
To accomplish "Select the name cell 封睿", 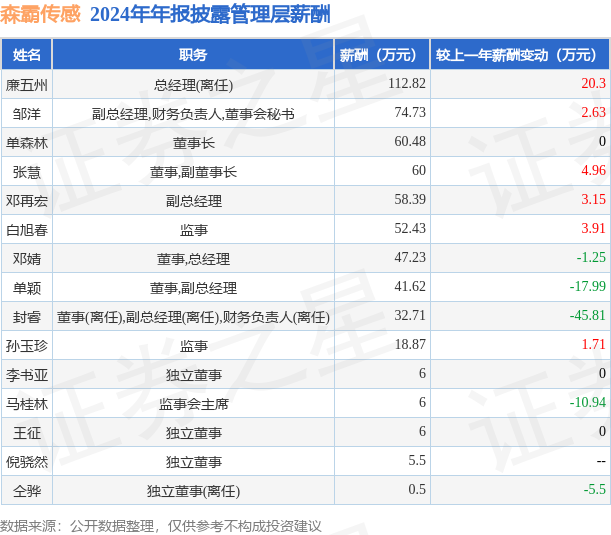I will (x=26, y=317).
